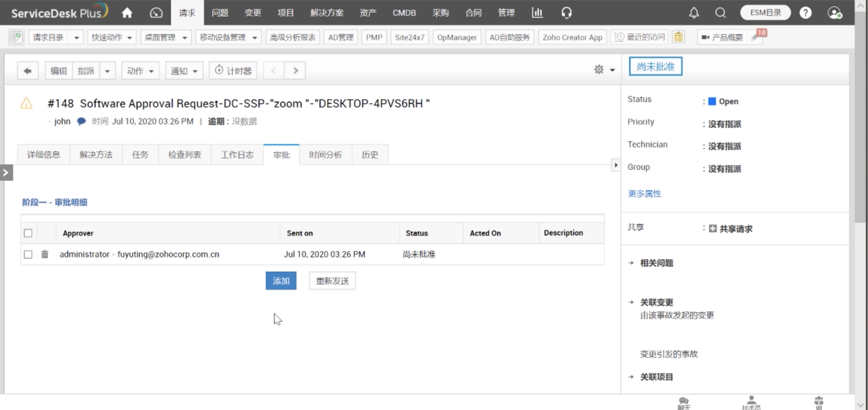The image size is (868, 410).
Task: Open the 动作 actions dropdown
Action: tap(140, 71)
